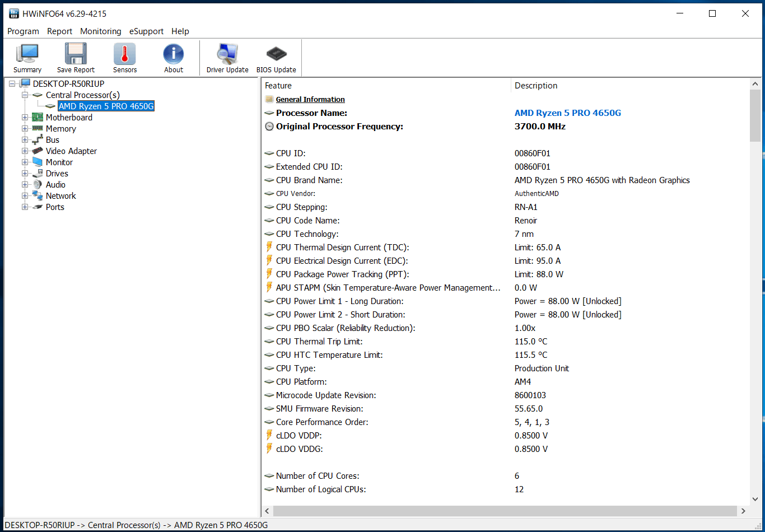This screenshot has height=532, width=765.
Task: Click the Network tree icon
Action: (38, 196)
